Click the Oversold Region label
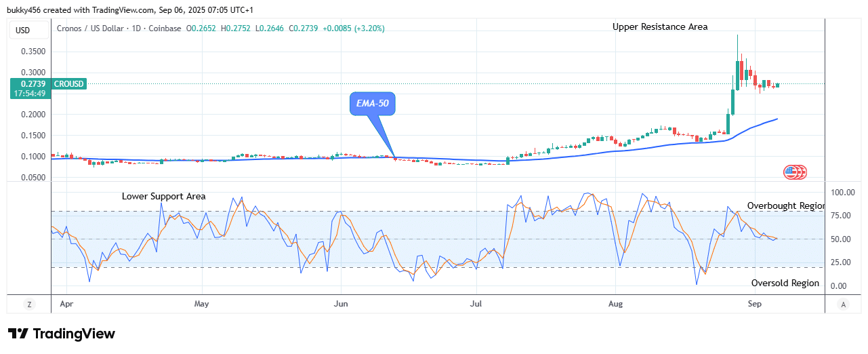Image resolution: width=868 pixels, height=354 pixels. (x=785, y=283)
